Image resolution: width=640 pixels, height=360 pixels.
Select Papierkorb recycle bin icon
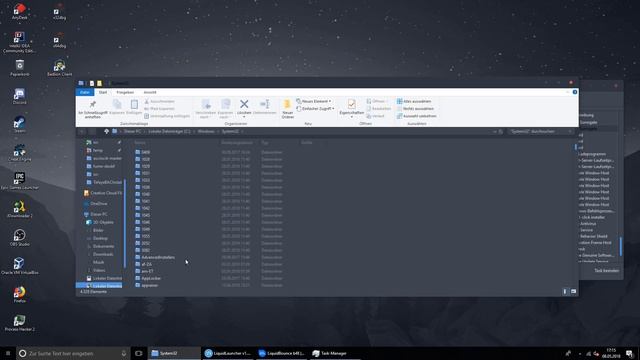19,68
